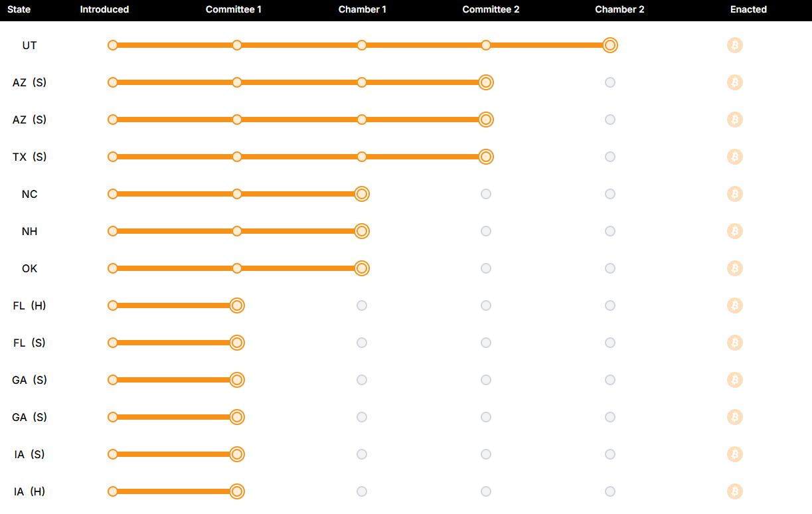Click the State column header
The height and width of the screenshot is (514, 812).
point(19,9)
